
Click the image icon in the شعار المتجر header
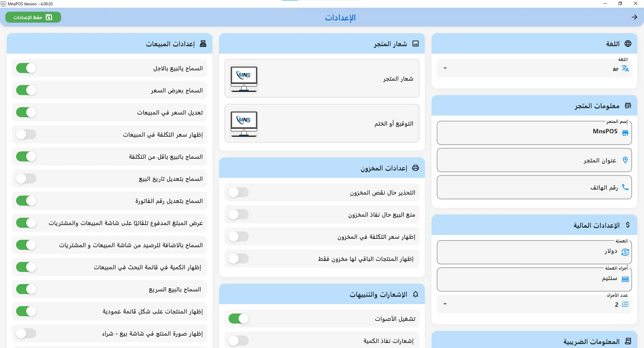(416, 44)
